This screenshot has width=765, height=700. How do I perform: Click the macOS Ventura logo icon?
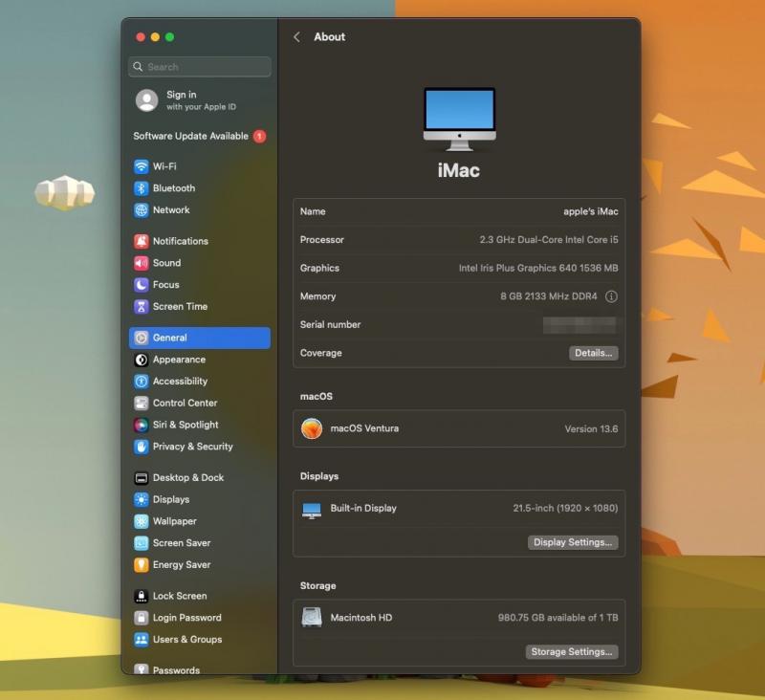pos(312,428)
